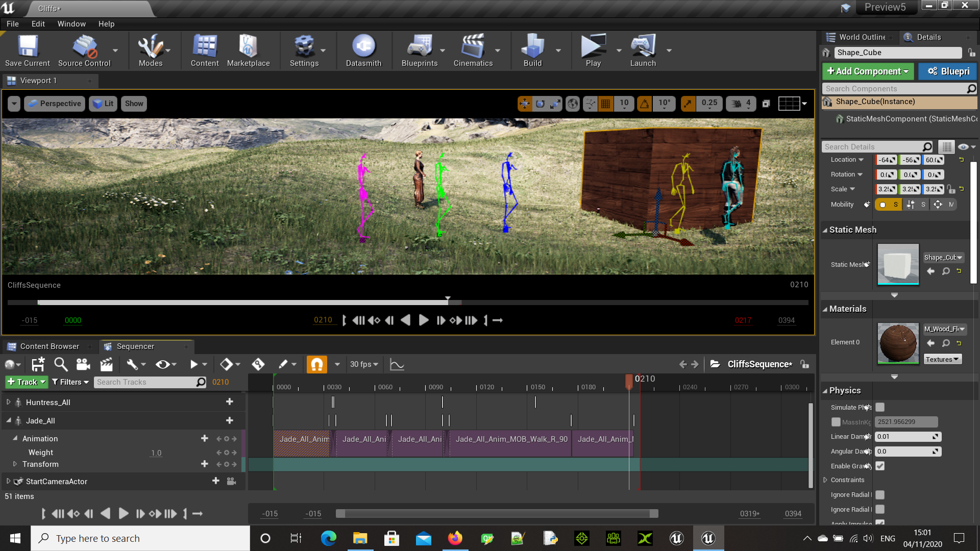Click the Sequencer save sequence icon
980x551 pixels.
pyautogui.click(x=38, y=364)
